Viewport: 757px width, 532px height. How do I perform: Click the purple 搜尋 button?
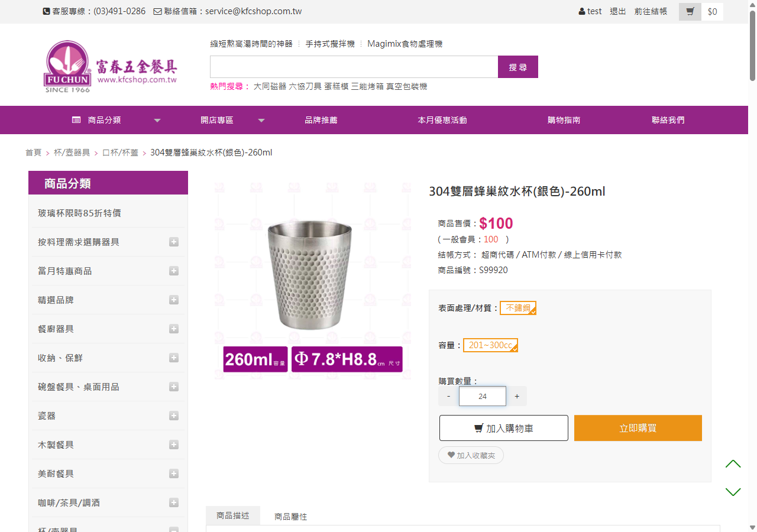point(518,67)
